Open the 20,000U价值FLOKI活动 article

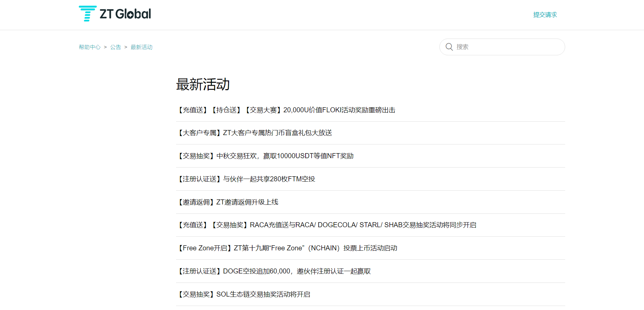(x=286, y=110)
